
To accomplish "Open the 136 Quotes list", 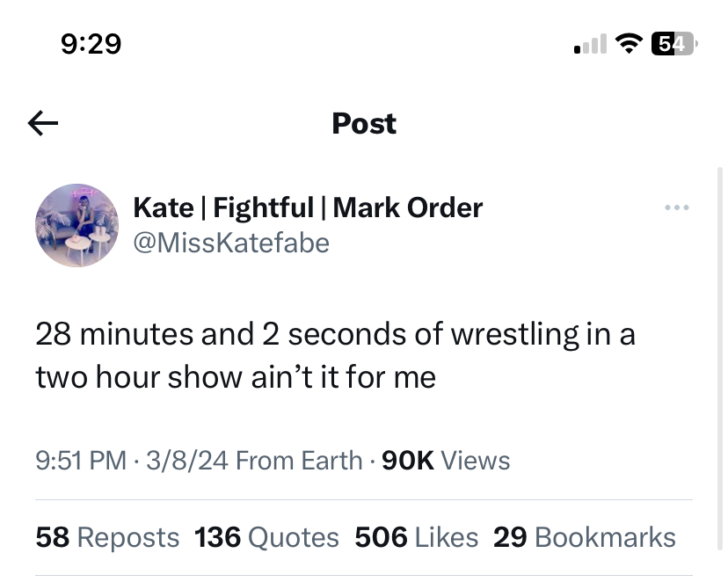I will point(266,537).
